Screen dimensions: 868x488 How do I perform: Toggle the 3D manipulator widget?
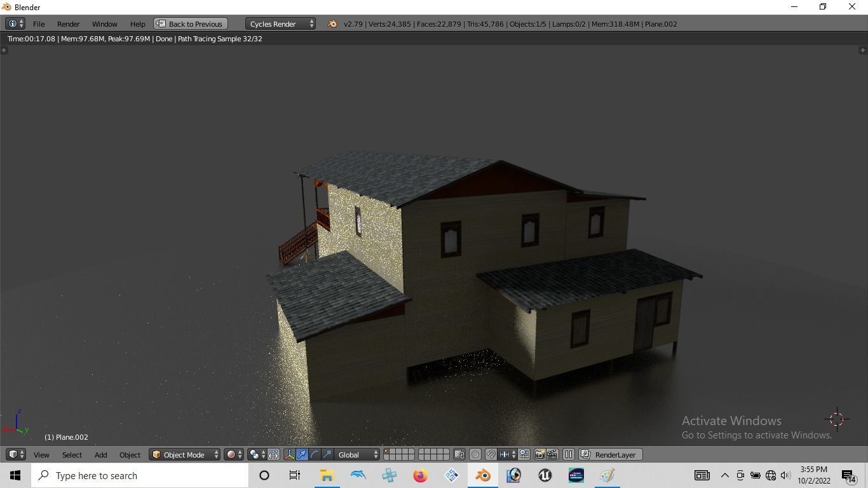click(x=290, y=454)
